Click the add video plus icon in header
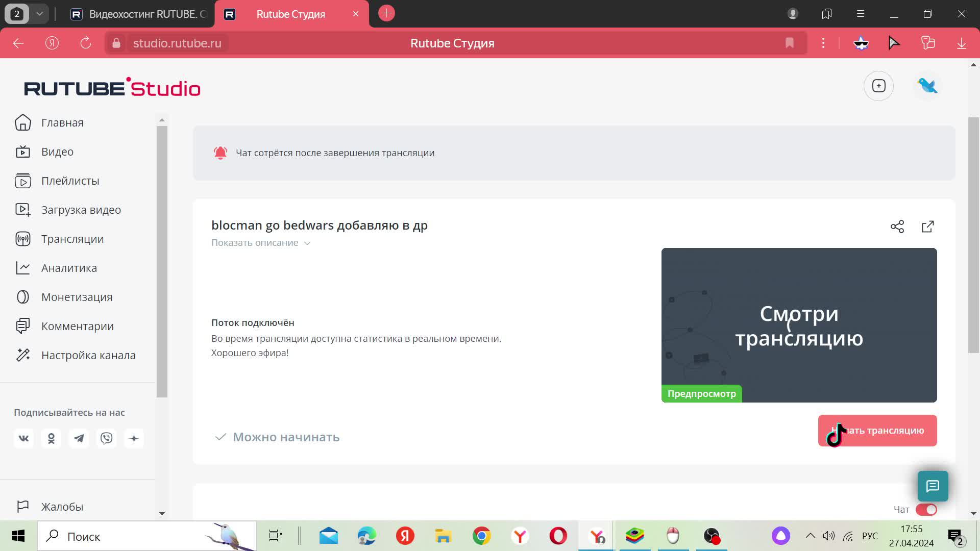This screenshot has width=980, height=551. [878, 86]
